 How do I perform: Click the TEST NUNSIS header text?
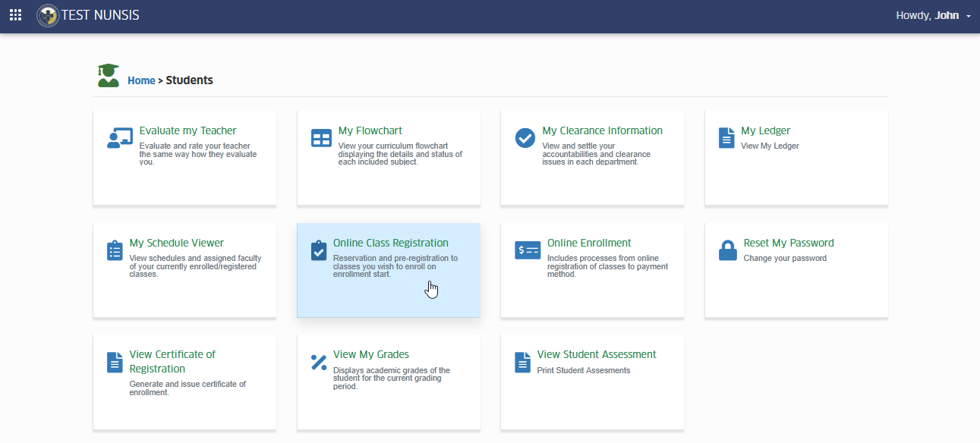(x=100, y=15)
